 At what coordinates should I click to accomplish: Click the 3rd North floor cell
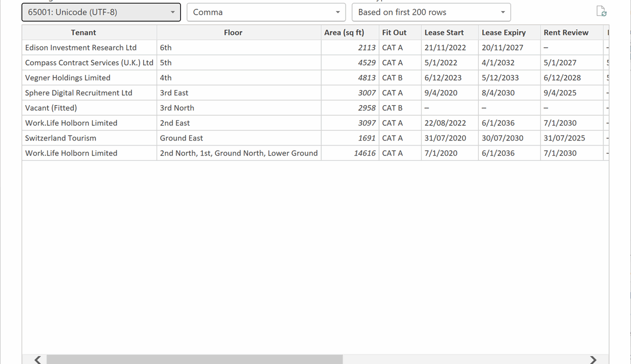click(239, 108)
